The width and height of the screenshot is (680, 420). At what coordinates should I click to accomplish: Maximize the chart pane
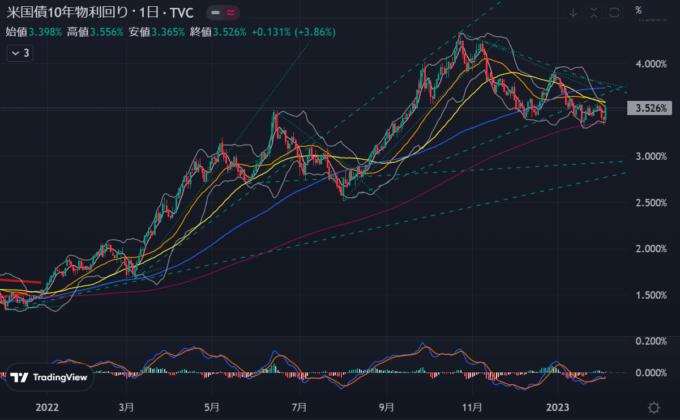[614, 14]
